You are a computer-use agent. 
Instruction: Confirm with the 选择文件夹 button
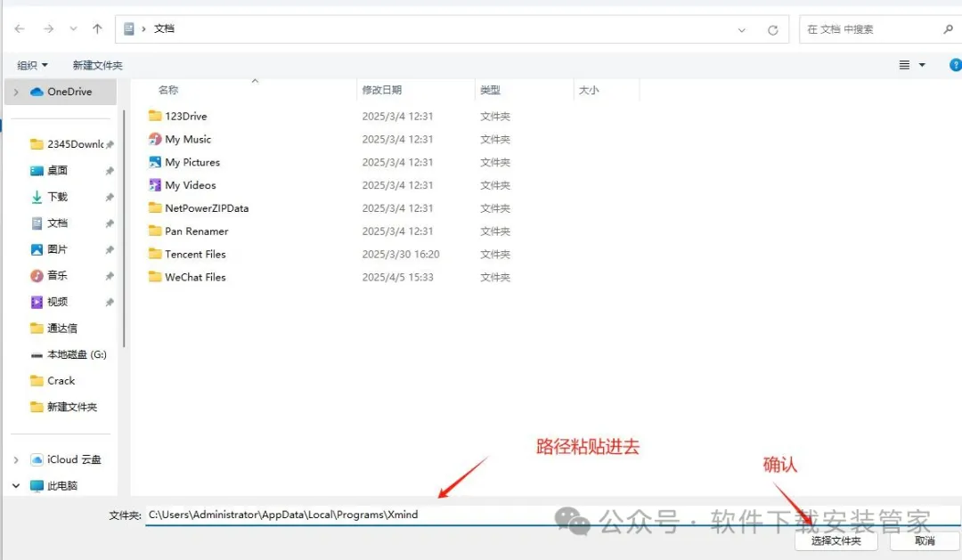tap(836, 540)
